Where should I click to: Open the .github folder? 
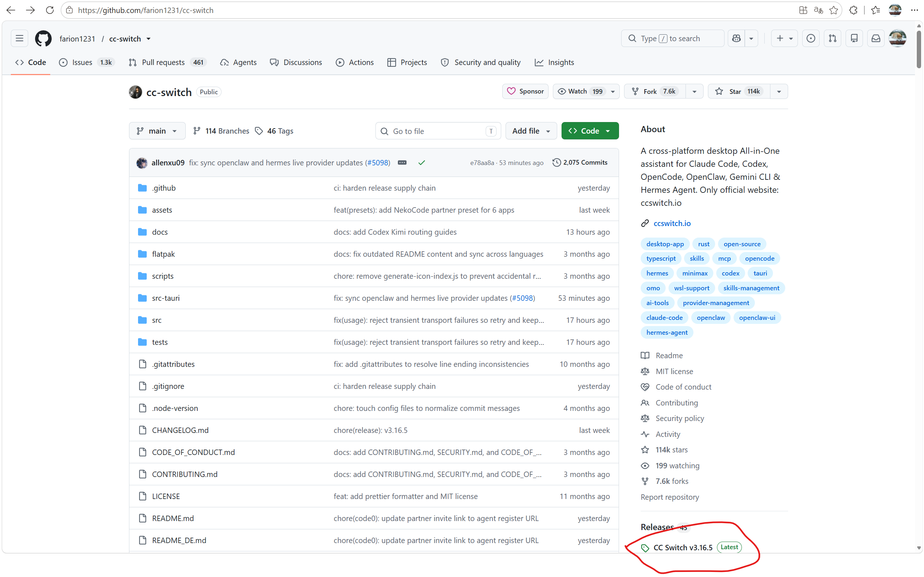(x=164, y=188)
